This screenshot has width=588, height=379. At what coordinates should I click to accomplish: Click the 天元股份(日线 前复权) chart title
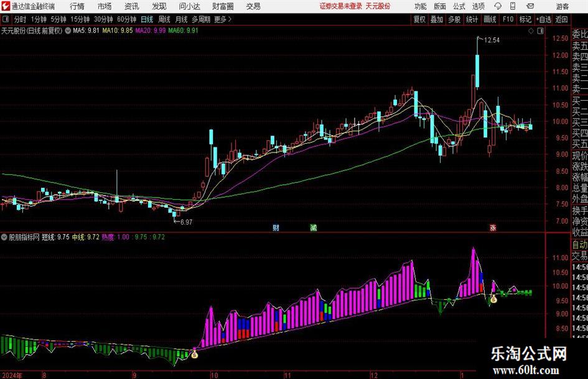point(32,30)
